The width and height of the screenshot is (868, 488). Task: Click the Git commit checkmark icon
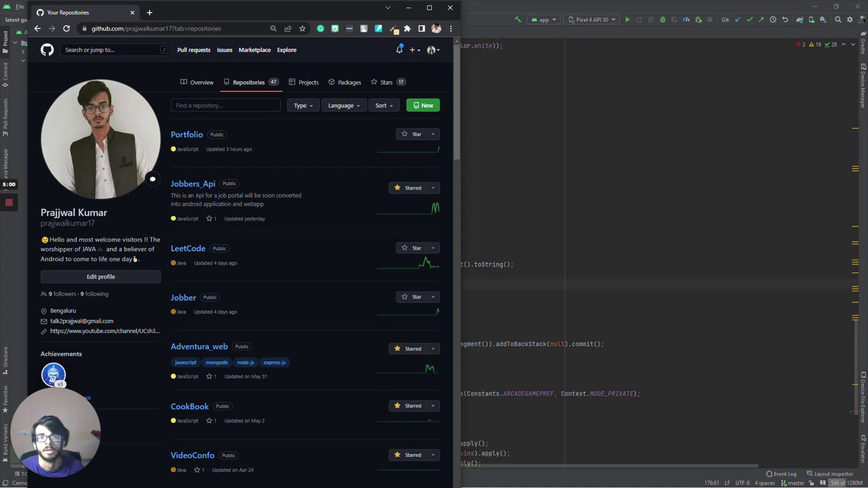(749, 20)
